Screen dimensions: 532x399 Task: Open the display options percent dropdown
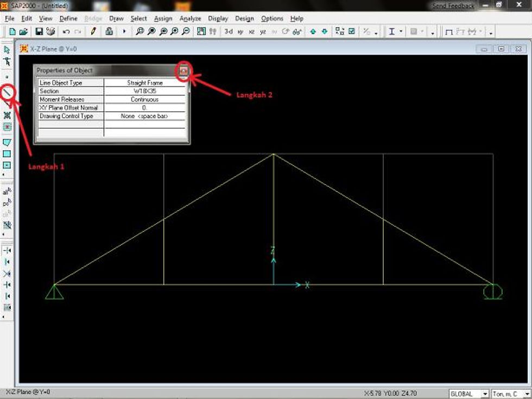point(376,33)
